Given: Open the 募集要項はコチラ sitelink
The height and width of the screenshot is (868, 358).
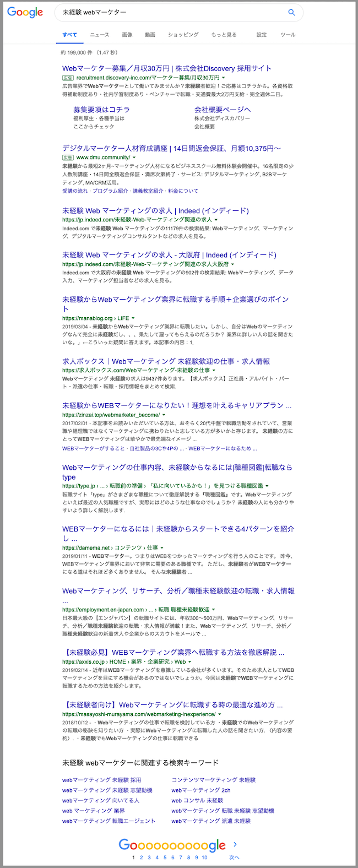Looking at the screenshot, I should click(x=101, y=110).
